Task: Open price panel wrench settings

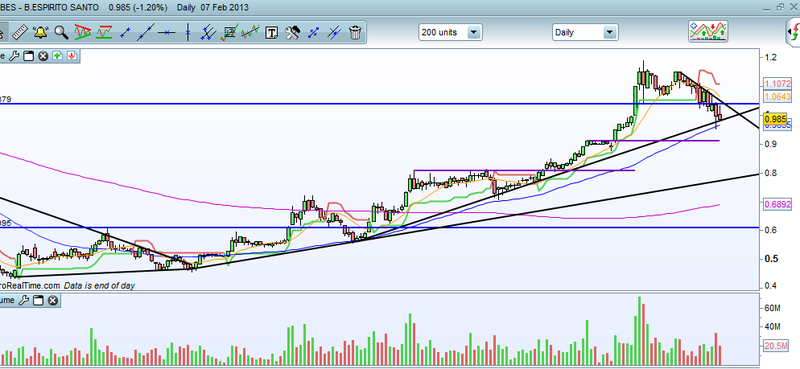Action: [x=14, y=56]
